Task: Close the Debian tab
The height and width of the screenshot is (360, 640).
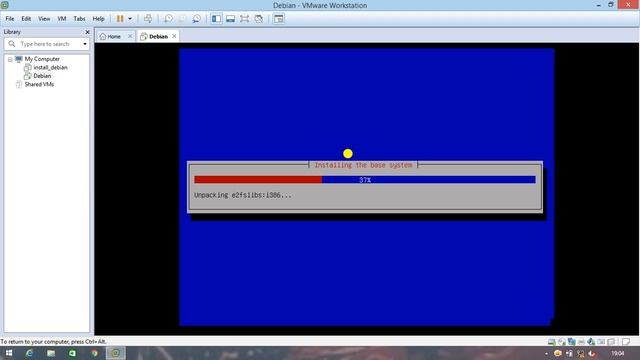Action: [x=174, y=36]
